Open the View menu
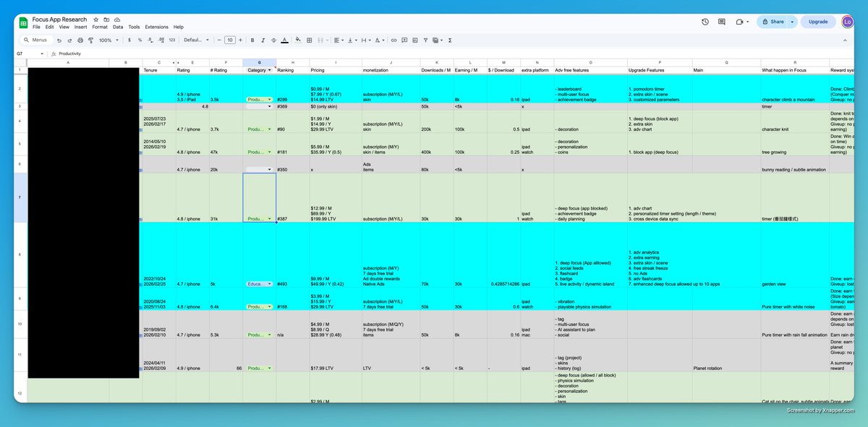This screenshot has height=427, width=868. tap(64, 27)
